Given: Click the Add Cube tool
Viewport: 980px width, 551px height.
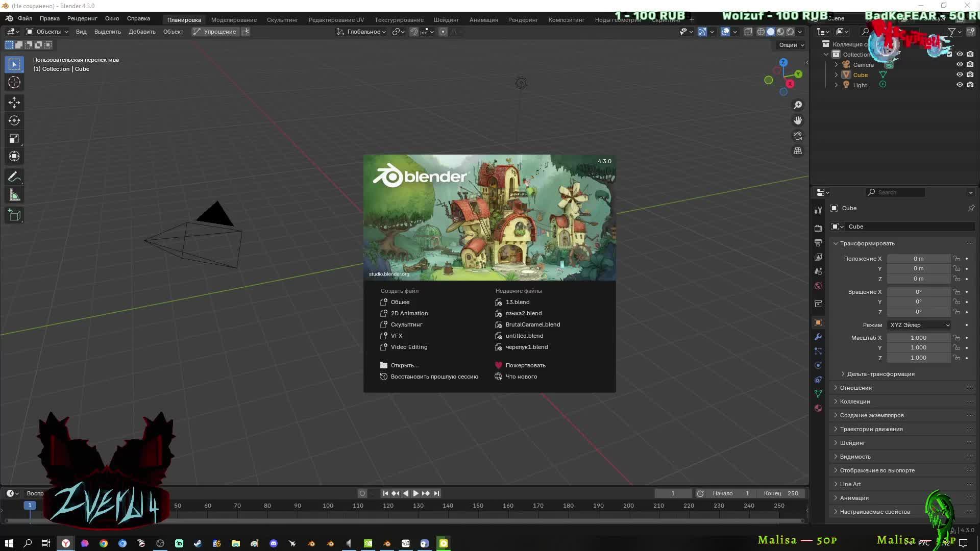Looking at the screenshot, I should 14,215.
